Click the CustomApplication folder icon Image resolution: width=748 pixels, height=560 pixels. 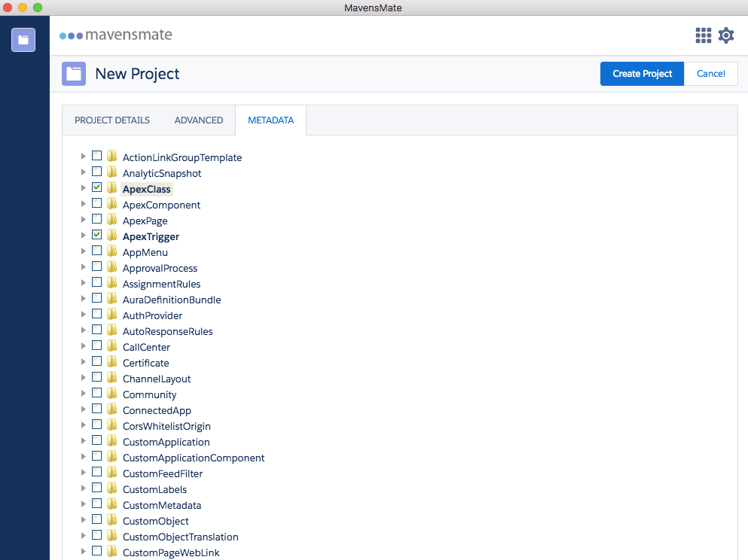point(111,440)
